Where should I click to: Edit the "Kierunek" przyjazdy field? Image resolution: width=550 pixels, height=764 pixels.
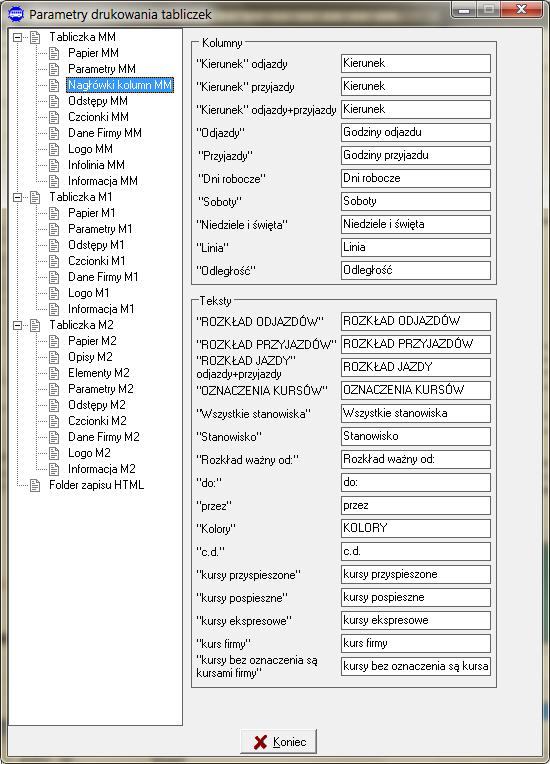pos(416,87)
